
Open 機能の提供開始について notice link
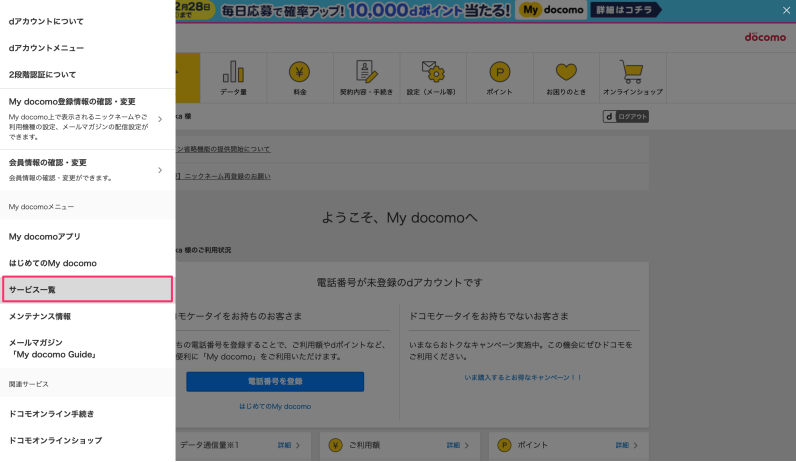pos(223,149)
